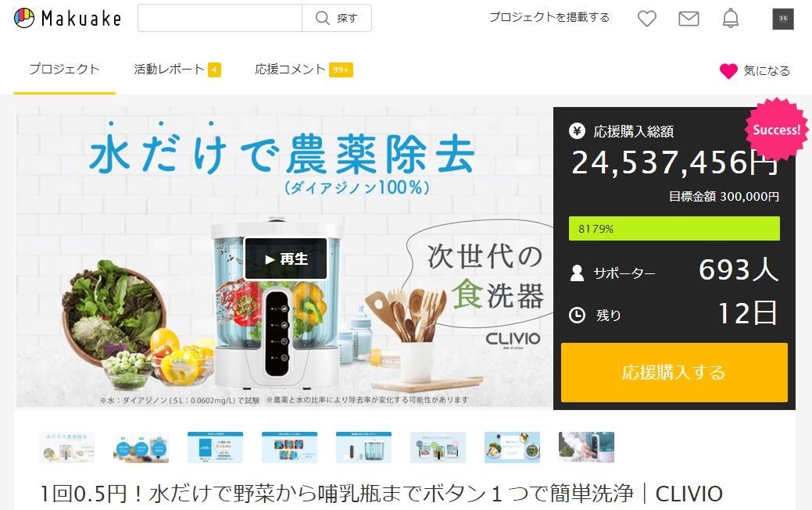The height and width of the screenshot is (510, 812).
Task: Select the last gallery thumbnail with hand
Action: pos(586,448)
